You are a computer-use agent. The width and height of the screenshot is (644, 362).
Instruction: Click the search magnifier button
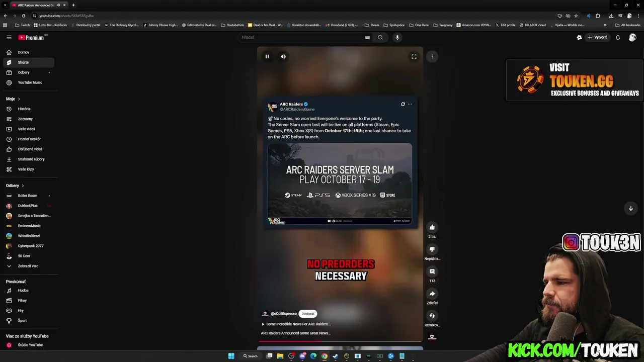(380, 37)
